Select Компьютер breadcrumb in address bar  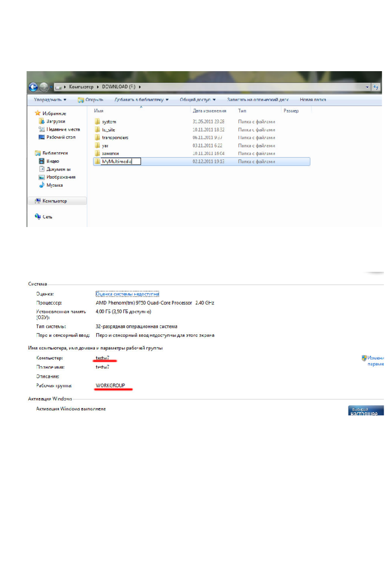pyautogui.click(x=81, y=87)
